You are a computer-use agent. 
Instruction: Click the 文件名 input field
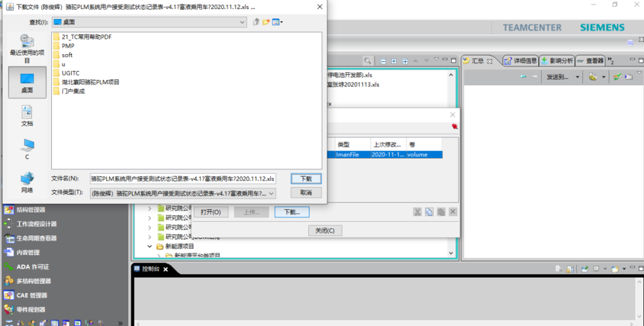(x=183, y=179)
